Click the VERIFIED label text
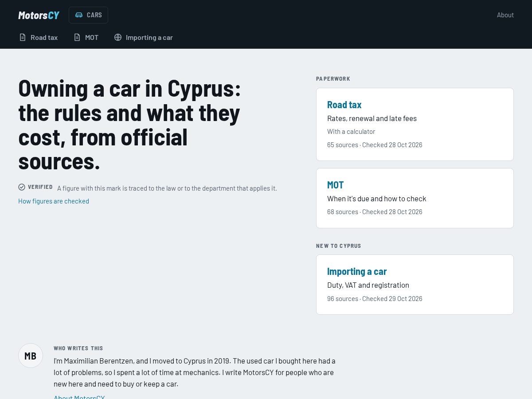This screenshot has width=532, height=399. pyautogui.click(x=40, y=187)
